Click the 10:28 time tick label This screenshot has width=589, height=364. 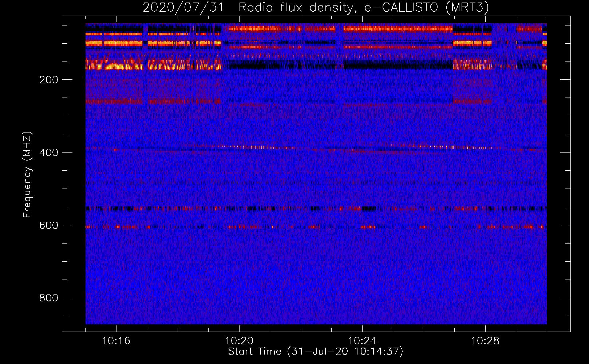coord(485,341)
